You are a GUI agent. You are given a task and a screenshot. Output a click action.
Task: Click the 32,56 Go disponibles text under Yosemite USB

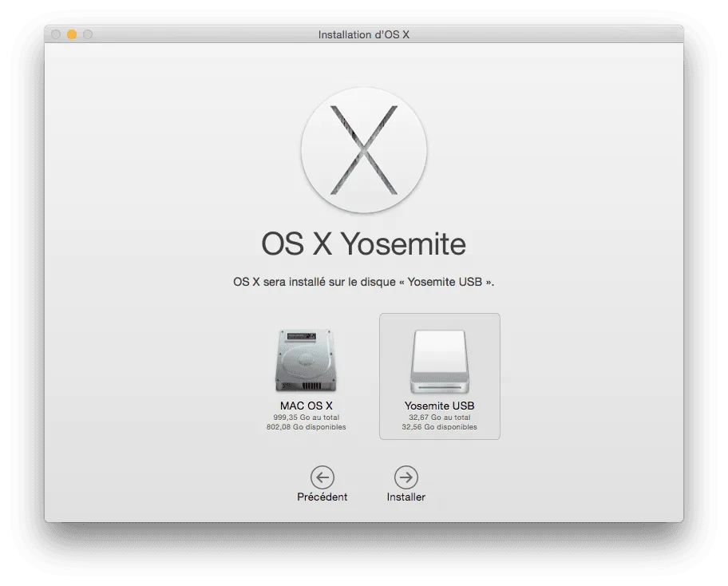(x=440, y=426)
